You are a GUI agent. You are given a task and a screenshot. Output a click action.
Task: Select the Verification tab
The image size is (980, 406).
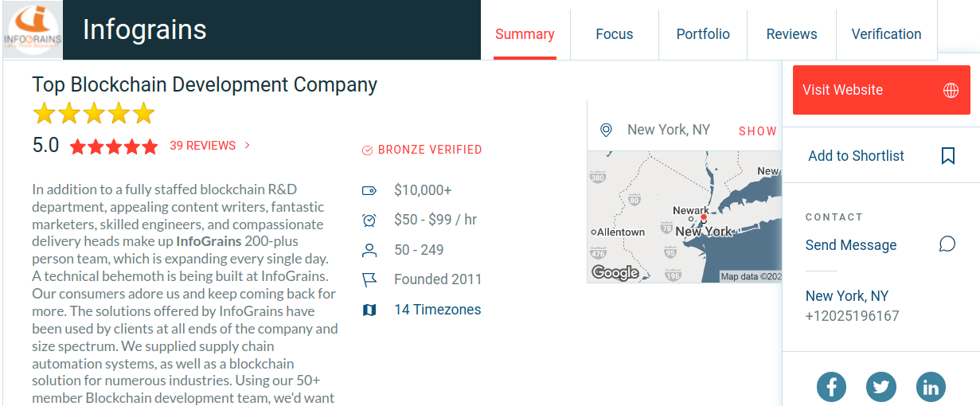pyautogui.click(x=886, y=34)
